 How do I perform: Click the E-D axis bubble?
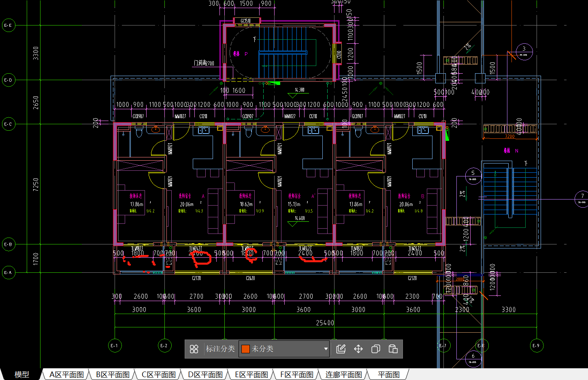[9, 80]
